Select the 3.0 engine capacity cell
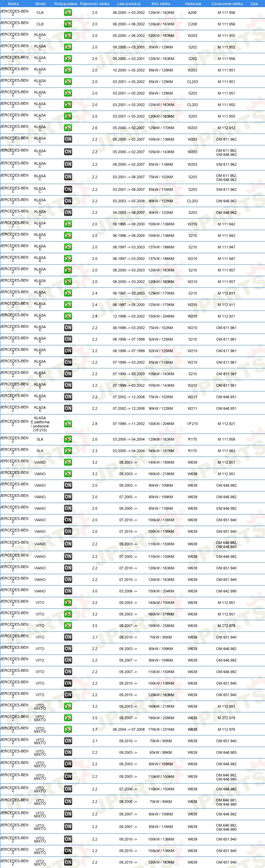Screen dimensions: 265x868 95,591
